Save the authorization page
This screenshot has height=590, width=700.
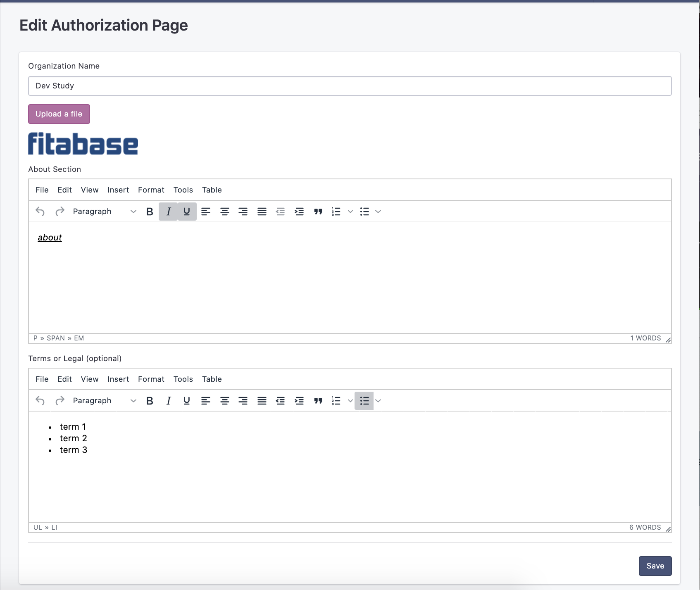tap(655, 566)
